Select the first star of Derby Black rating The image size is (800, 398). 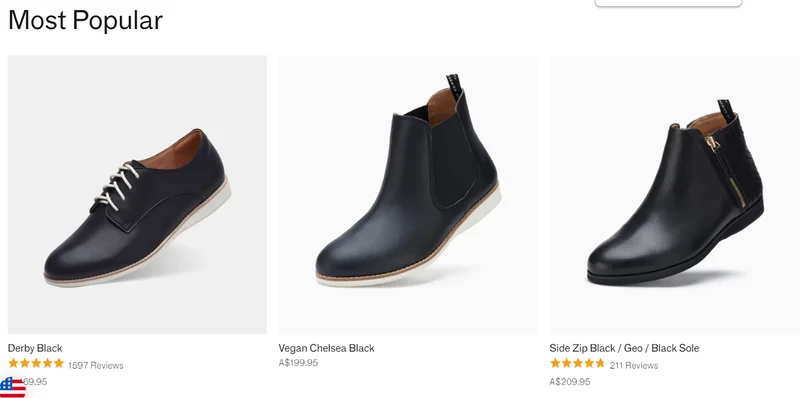click(x=13, y=363)
